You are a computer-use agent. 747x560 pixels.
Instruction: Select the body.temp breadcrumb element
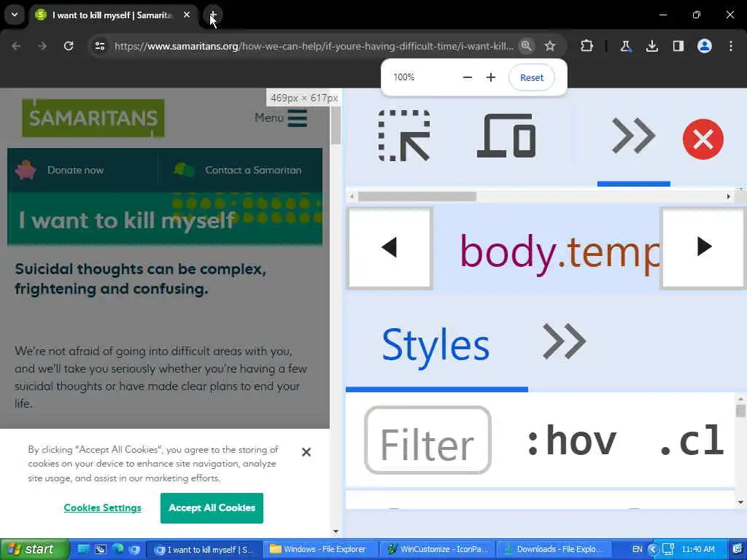(560, 252)
